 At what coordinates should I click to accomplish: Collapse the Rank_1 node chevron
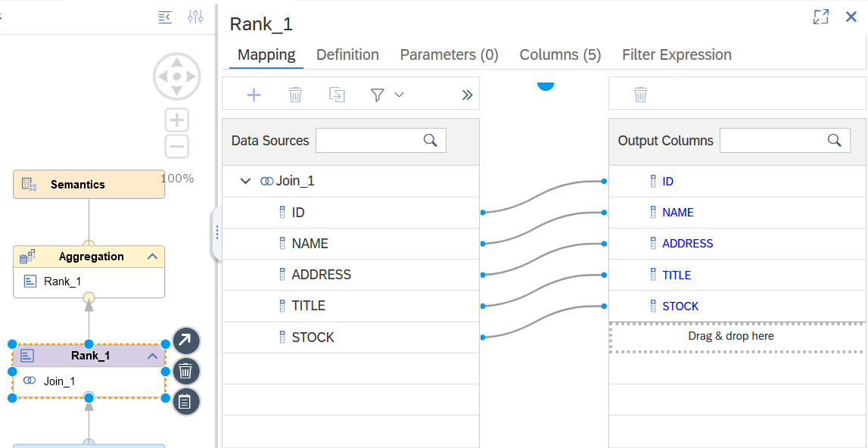153,356
